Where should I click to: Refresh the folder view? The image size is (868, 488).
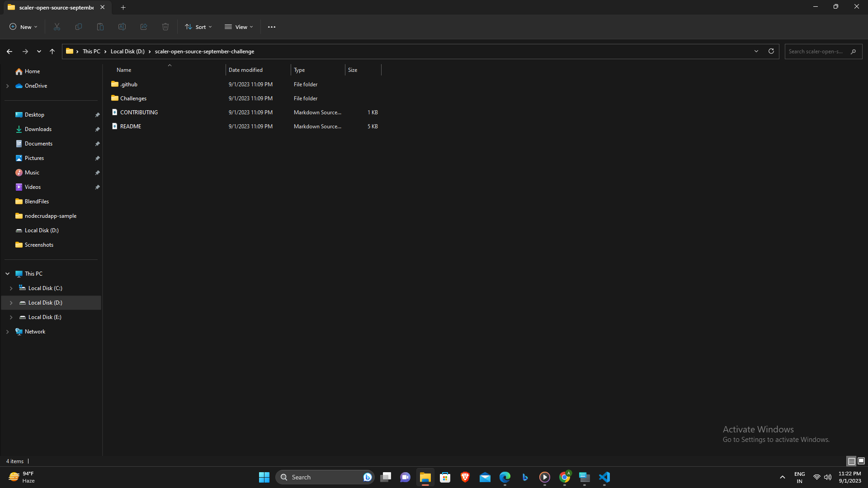pyautogui.click(x=771, y=51)
